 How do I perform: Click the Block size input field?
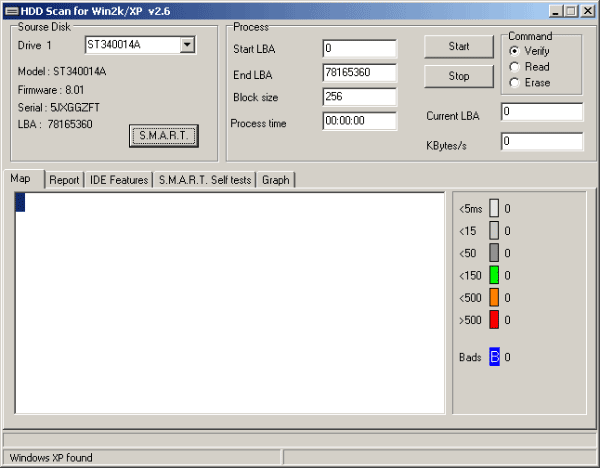[359, 97]
